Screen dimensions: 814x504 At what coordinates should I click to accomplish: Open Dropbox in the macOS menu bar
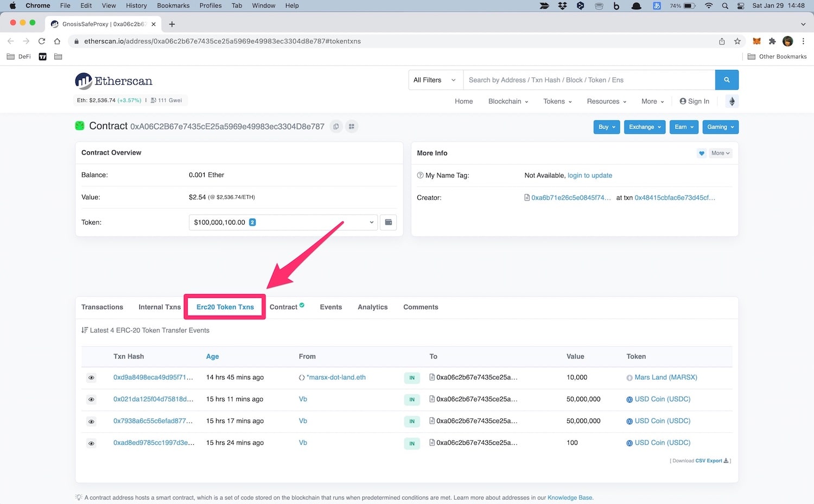[562, 5]
